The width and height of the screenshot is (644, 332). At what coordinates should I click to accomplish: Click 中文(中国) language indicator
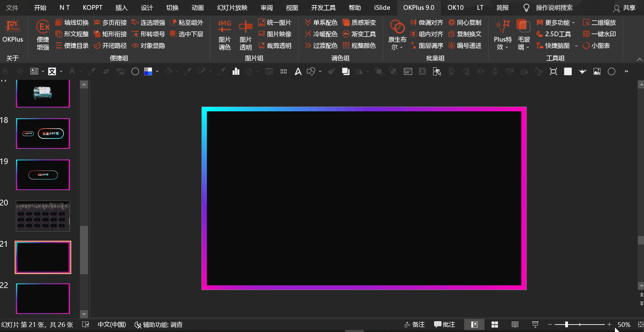(112, 325)
